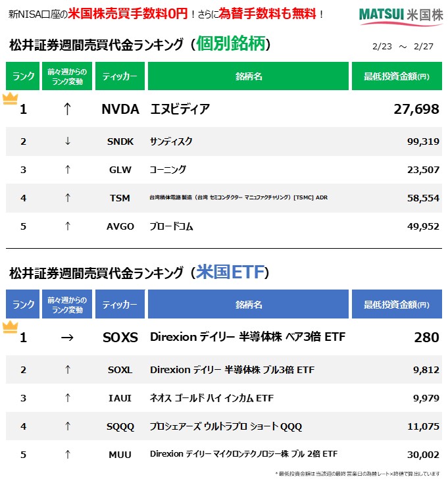Click the up arrow in the SQQQ row

68,426
